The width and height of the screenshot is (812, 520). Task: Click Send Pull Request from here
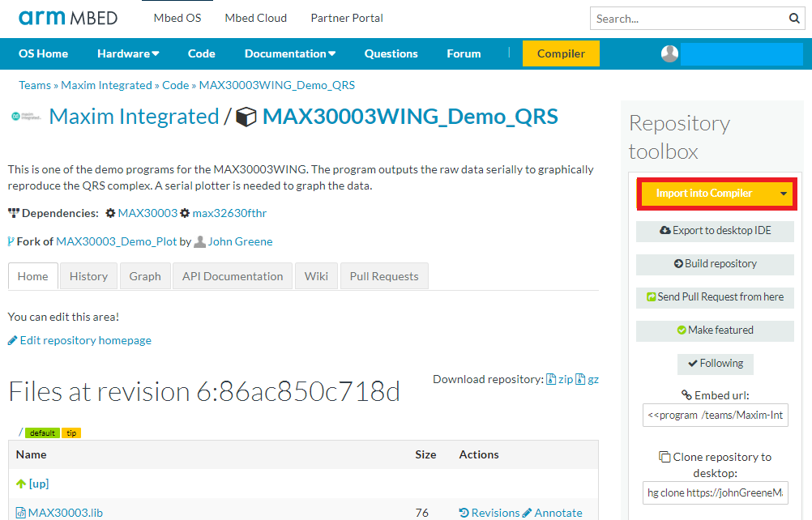[715, 297]
